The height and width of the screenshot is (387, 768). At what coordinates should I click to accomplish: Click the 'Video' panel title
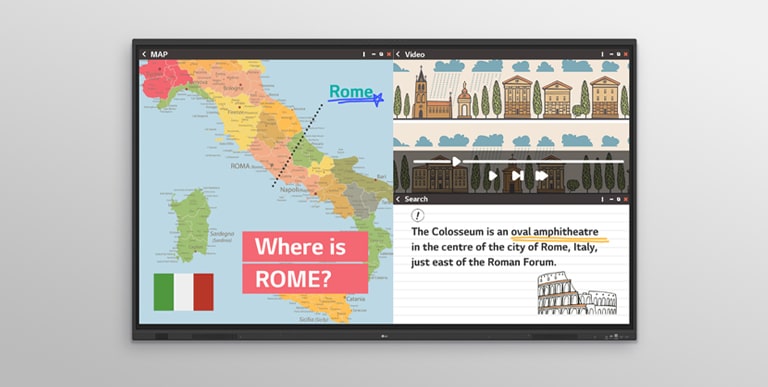click(415, 54)
